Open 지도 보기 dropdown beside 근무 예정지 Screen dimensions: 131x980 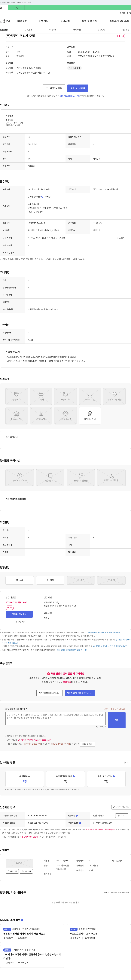click(122, 238)
